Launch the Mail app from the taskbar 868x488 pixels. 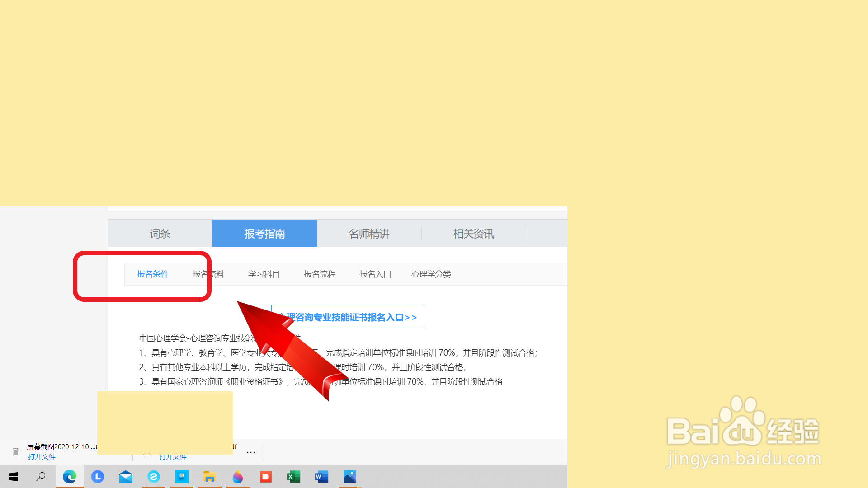(126, 477)
